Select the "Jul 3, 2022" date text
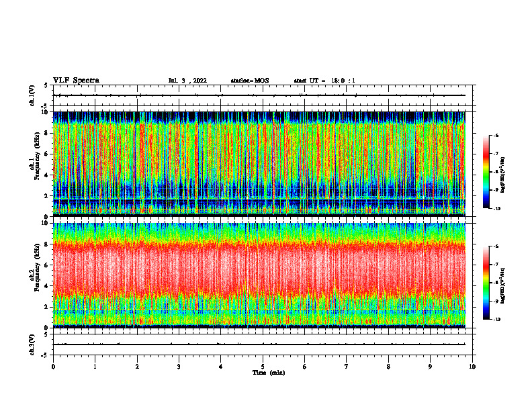532x411 pixels. click(x=187, y=81)
